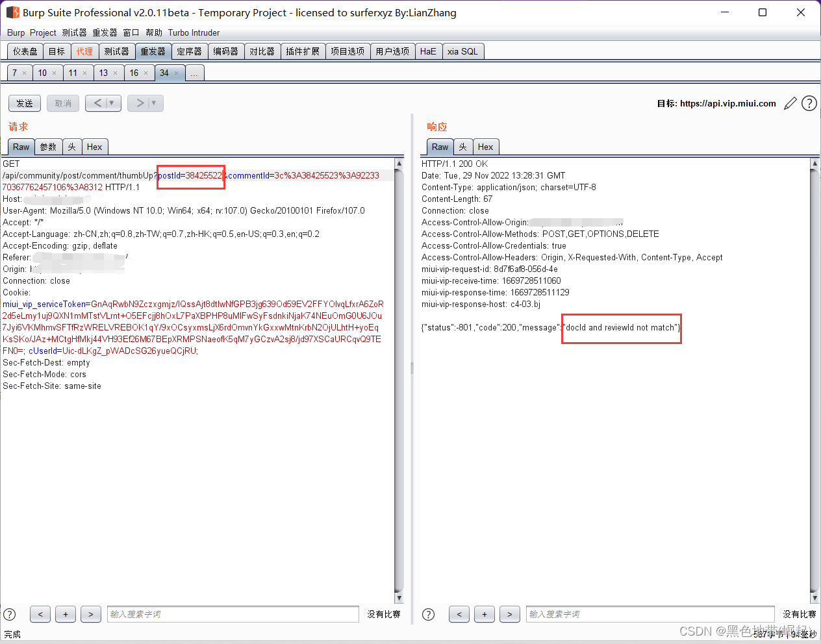Click the request search previous match button
The width and height of the screenshot is (821, 644).
(40, 614)
